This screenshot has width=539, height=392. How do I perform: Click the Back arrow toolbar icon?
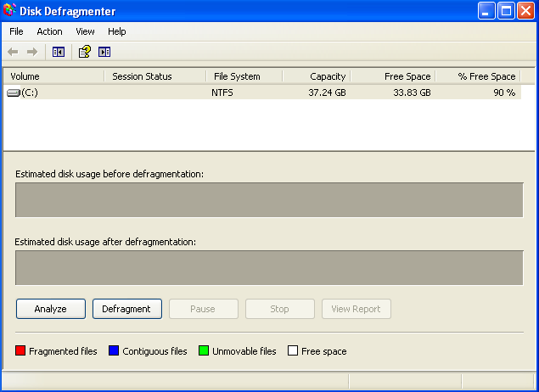[13, 52]
